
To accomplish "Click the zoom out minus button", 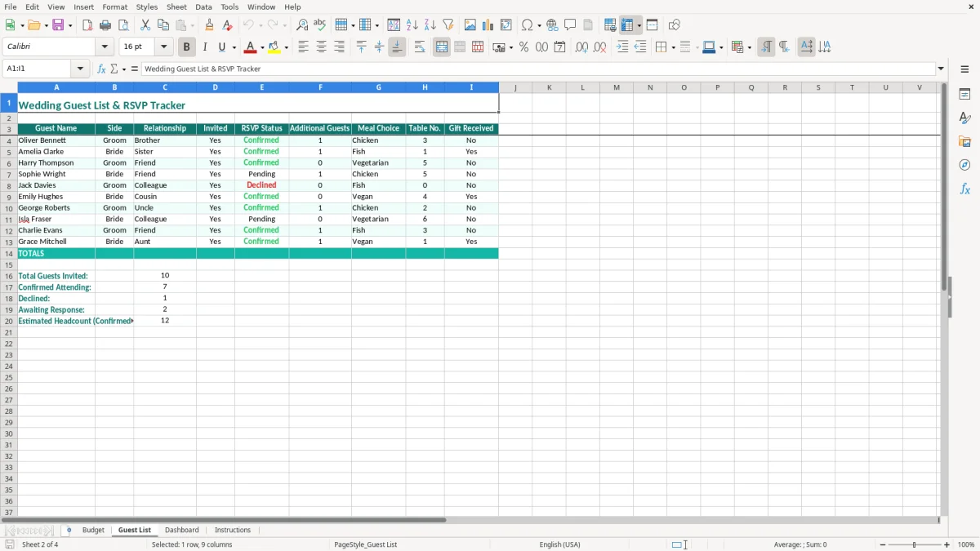I will point(883,544).
